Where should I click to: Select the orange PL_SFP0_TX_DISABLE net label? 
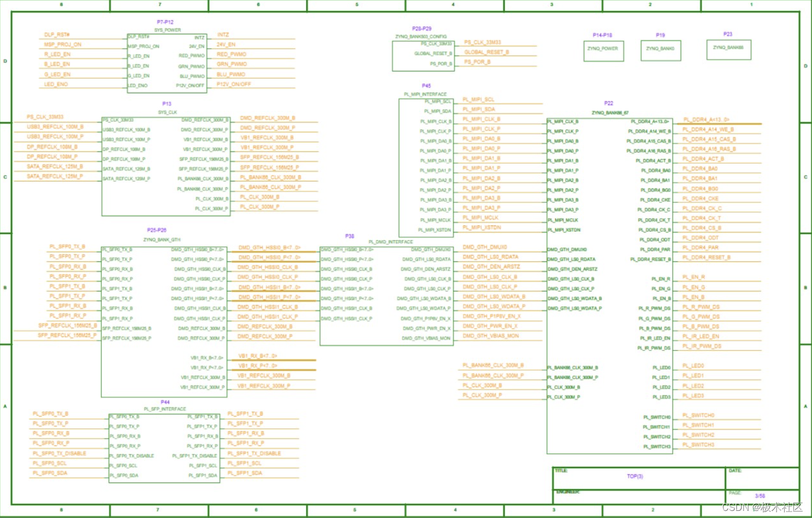tap(59, 454)
